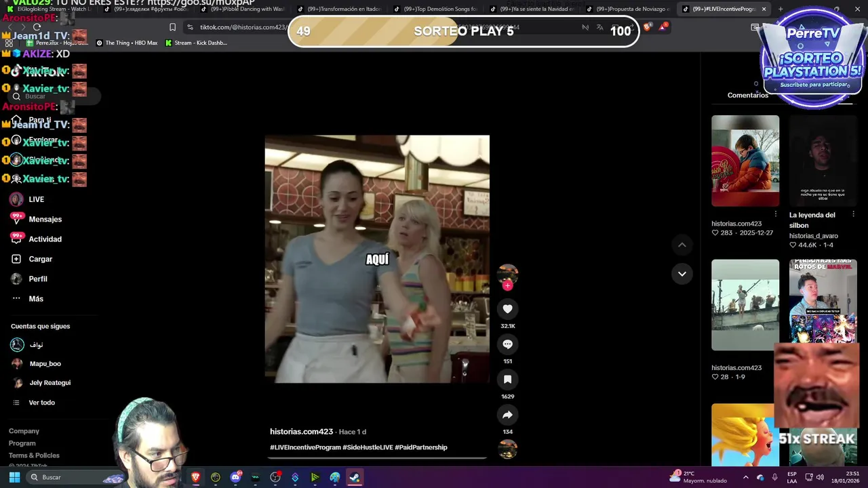Click historias.com423 username below the video
Viewport: 868px width, 488px height.
(x=301, y=432)
